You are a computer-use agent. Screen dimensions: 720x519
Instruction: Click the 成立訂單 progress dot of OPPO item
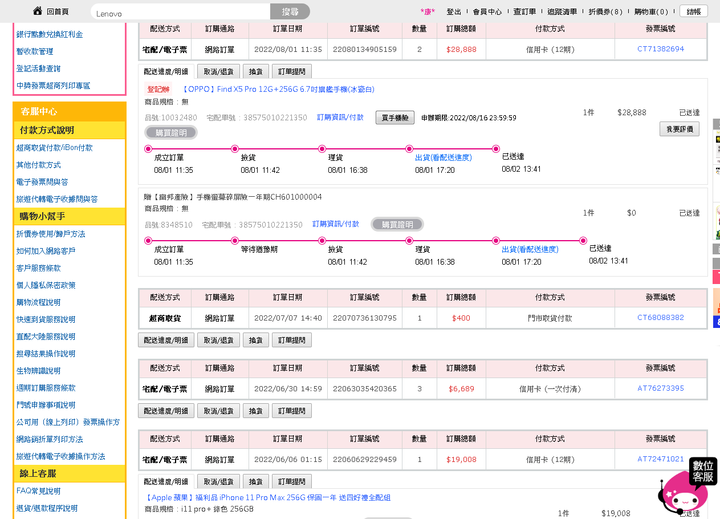click(148, 149)
